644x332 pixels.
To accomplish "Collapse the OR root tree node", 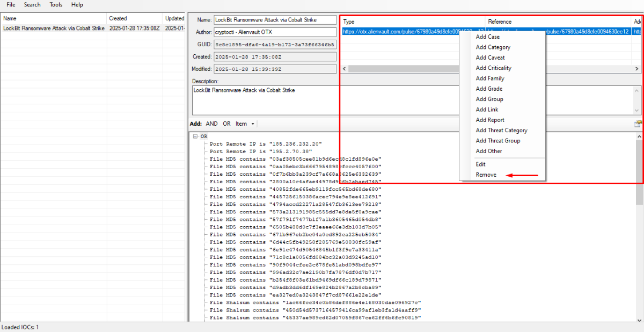I will pyautogui.click(x=196, y=136).
